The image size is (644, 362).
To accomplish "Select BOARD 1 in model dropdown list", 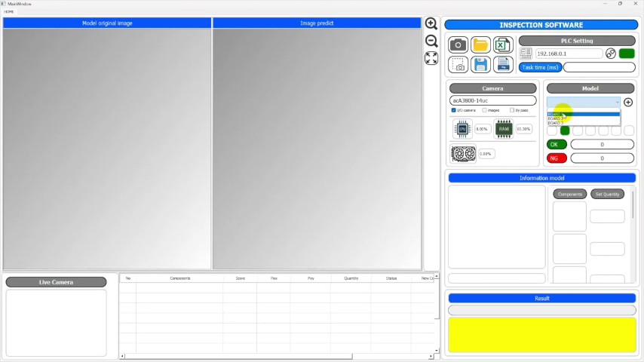I will (583, 114).
